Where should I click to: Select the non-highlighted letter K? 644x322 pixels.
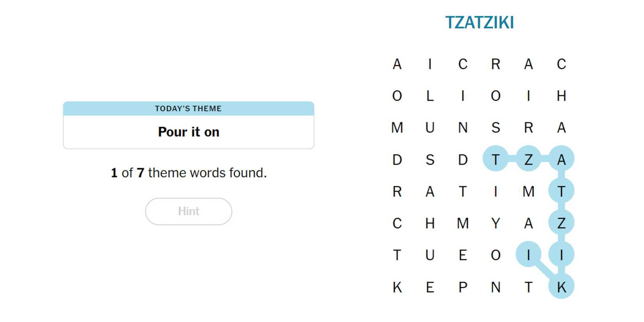pos(397,287)
